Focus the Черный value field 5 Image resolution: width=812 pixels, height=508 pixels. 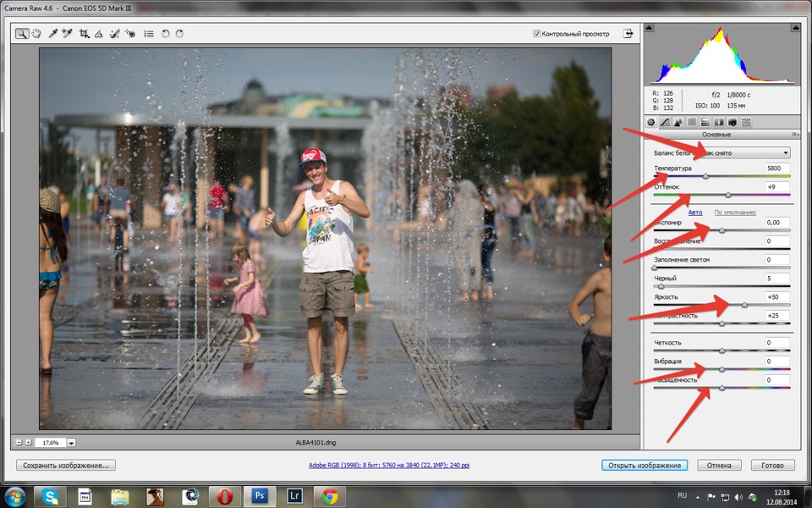pos(777,278)
